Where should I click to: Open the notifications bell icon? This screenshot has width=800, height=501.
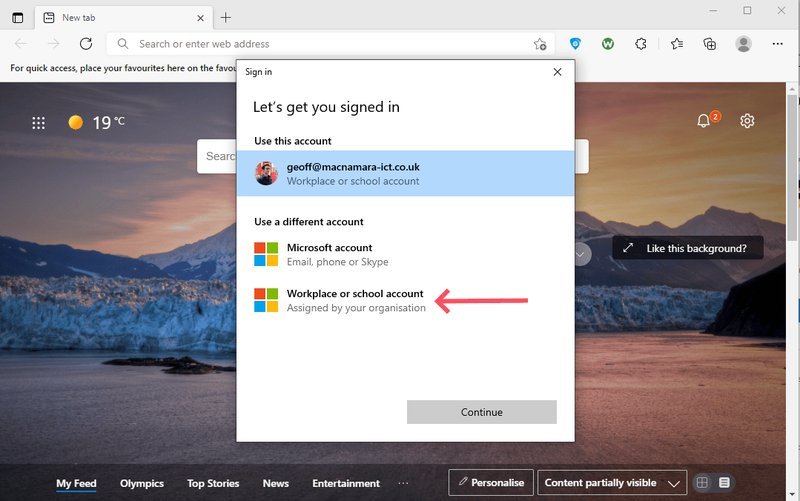[x=704, y=121]
